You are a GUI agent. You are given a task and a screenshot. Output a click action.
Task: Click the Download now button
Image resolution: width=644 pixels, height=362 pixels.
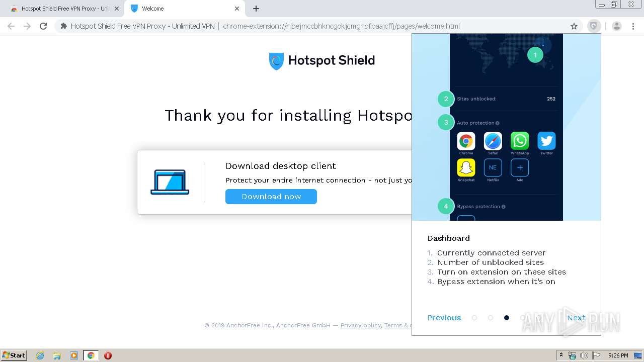tap(271, 197)
